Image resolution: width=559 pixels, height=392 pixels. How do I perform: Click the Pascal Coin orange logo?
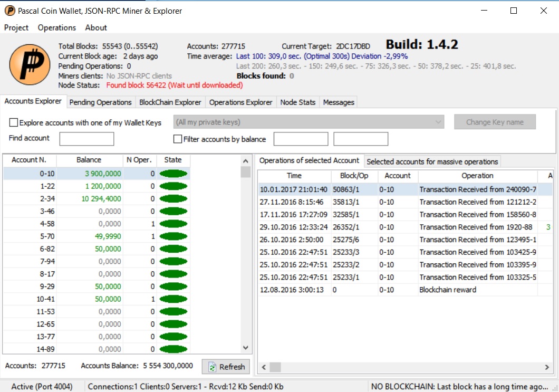30,64
